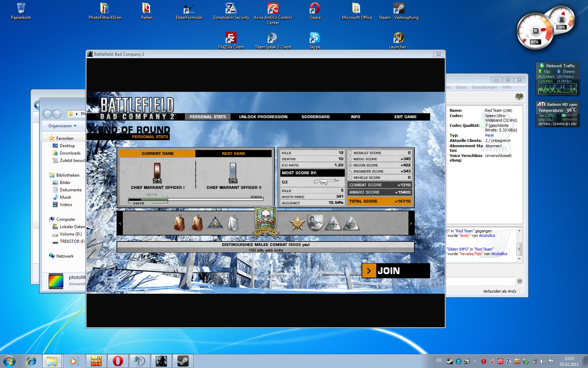The image size is (588, 368).
Task: Click the TeamSpeak chat scrollbar down arrow
Action: (x=519, y=259)
